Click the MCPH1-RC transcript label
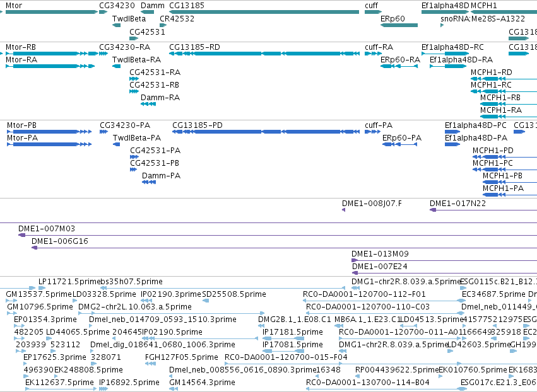Viewport: 537px width, 392px height. point(491,85)
